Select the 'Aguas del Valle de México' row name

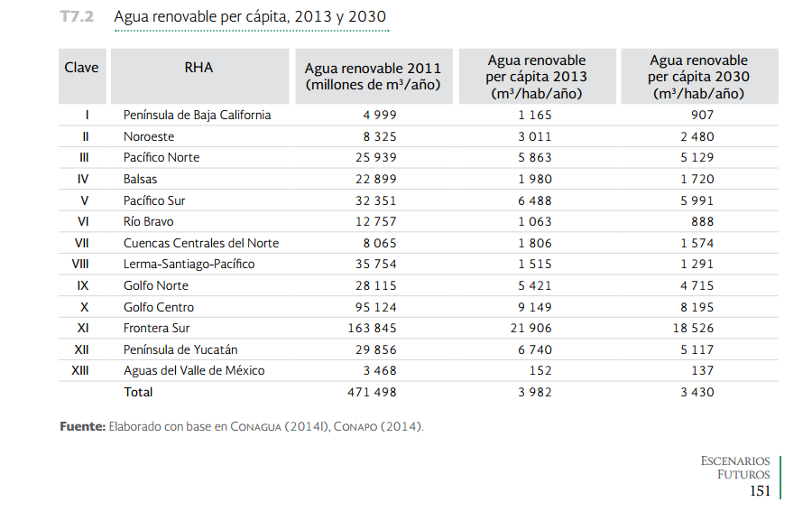(194, 370)
